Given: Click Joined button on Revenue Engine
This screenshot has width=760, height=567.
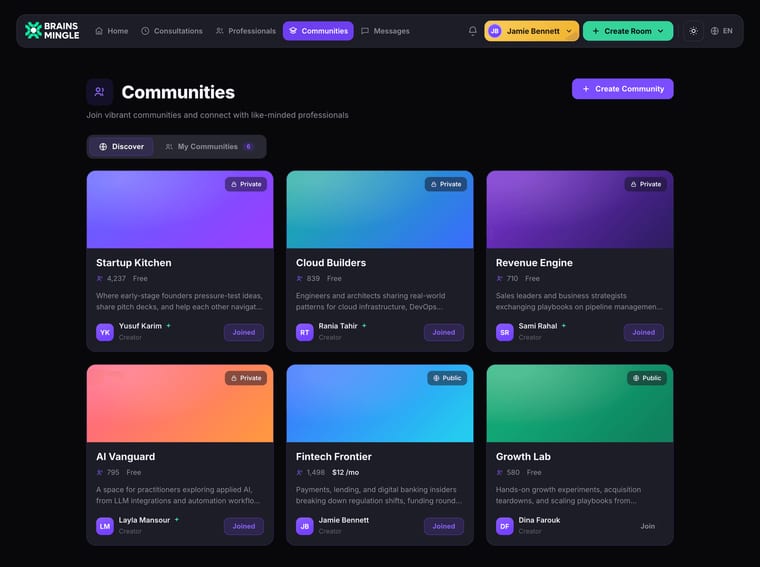Looking at the screenshot, I should pos(643,332).
